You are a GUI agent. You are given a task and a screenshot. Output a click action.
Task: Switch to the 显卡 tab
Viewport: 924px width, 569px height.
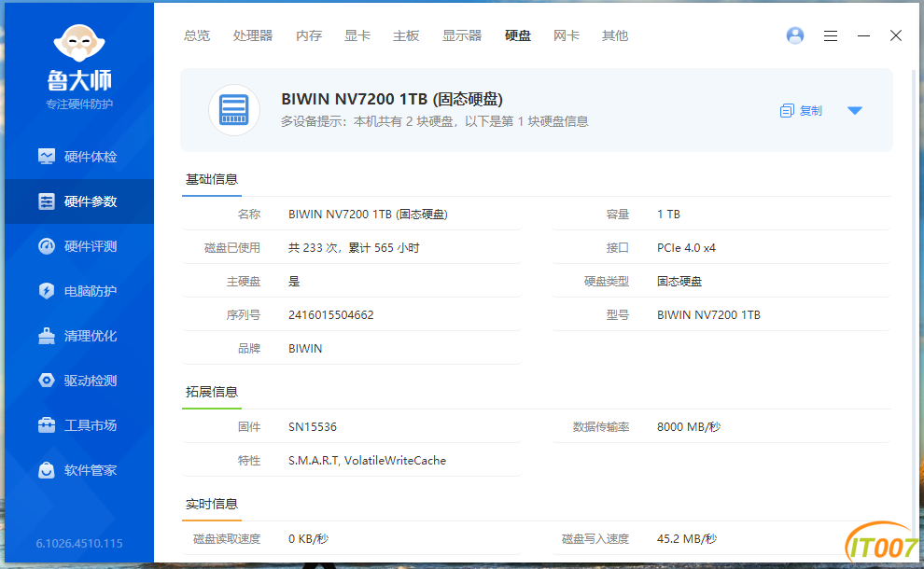tap(357, 35)
